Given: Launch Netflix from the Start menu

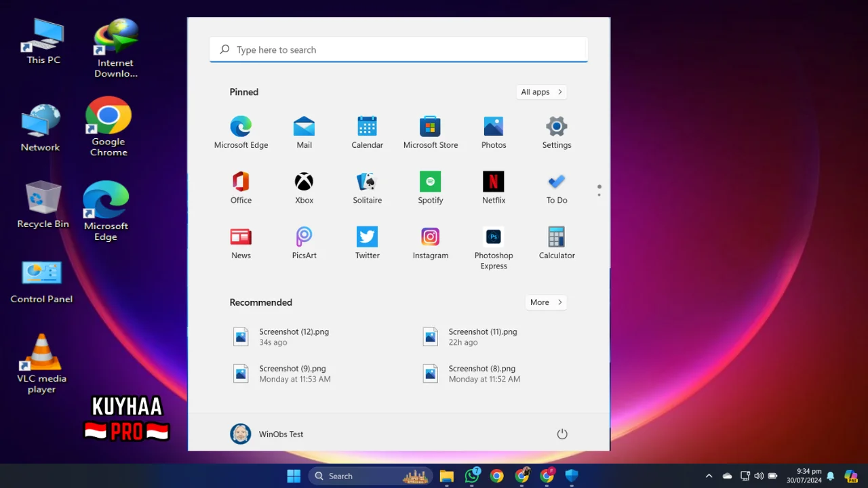Looking at the screenshot, I should (493, 188).
